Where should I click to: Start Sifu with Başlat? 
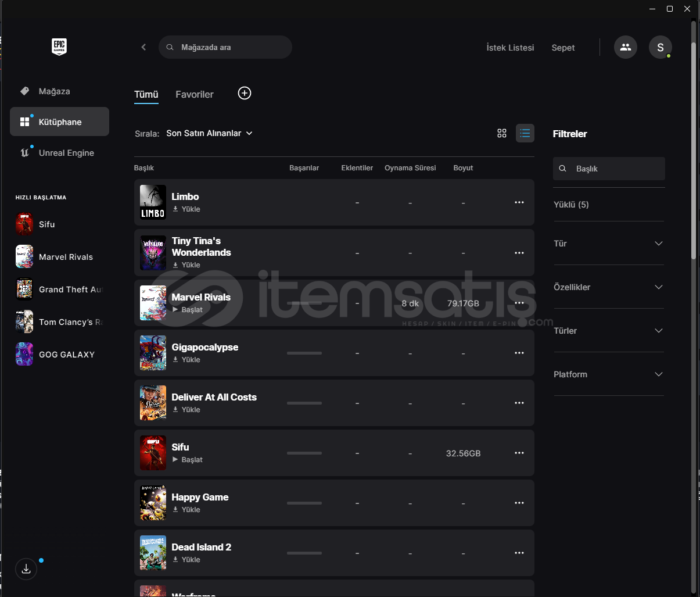pos(188,460)
